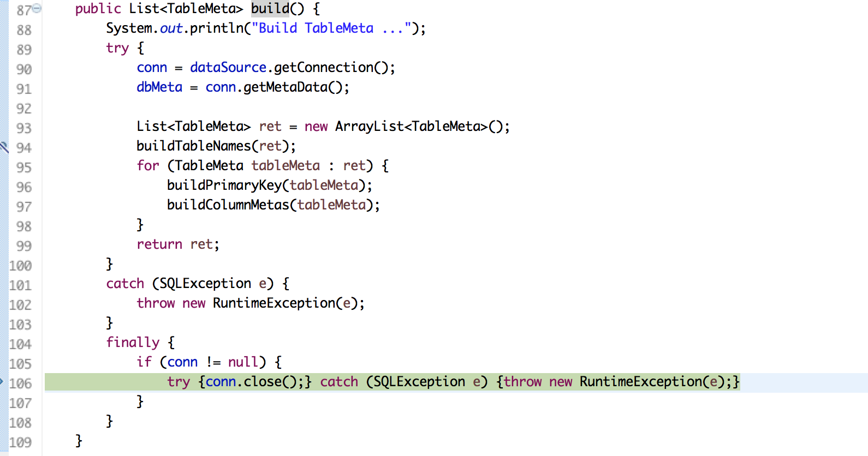Click the public keyword on line 87
This screenshot has width=868, height=456.
[x=98, y=9]
